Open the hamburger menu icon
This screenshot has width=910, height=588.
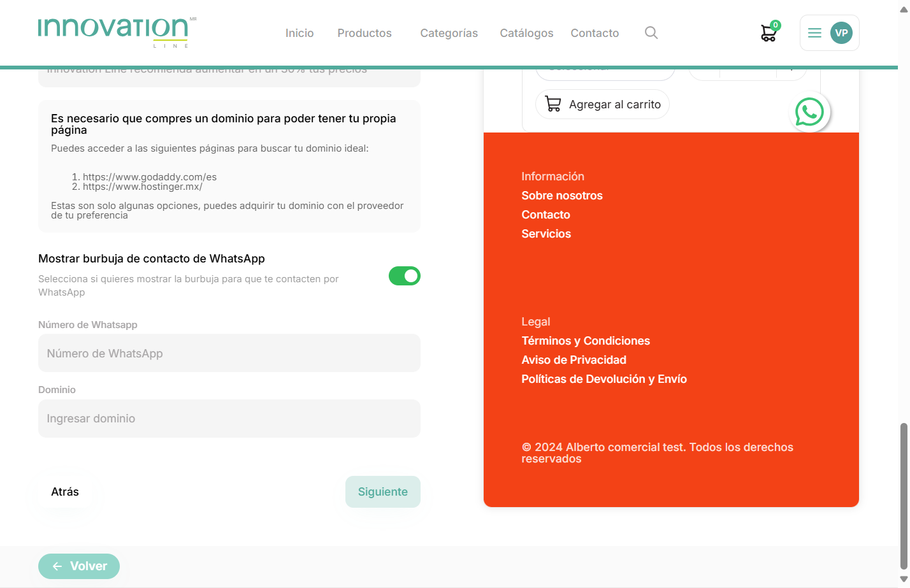coord(814,33)
